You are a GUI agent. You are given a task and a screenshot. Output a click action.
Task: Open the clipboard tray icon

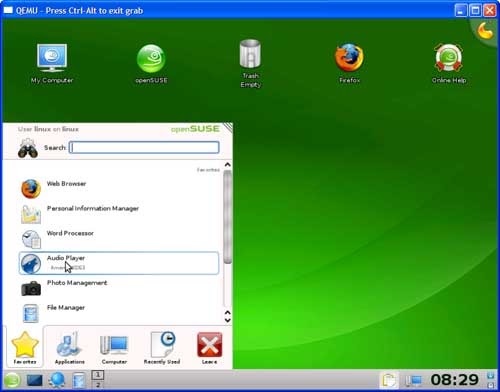click(389, 380)
